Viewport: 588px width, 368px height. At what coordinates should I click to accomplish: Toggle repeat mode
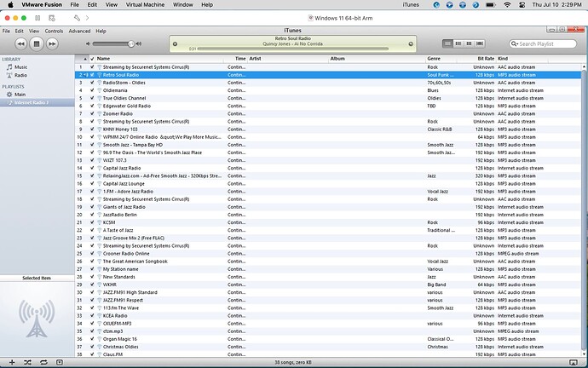pos(43,362)
